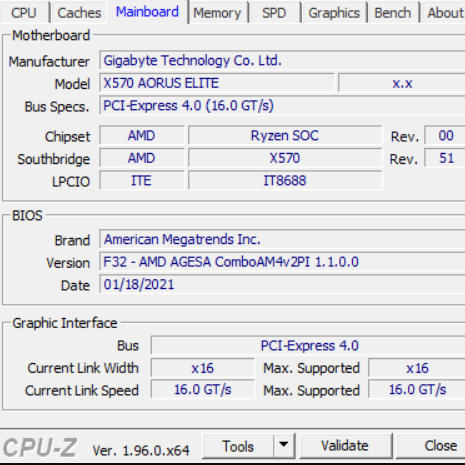
Task: Click the Graphic Interface Bus PCI-Express 4.0 value
Action: (308, 345)
